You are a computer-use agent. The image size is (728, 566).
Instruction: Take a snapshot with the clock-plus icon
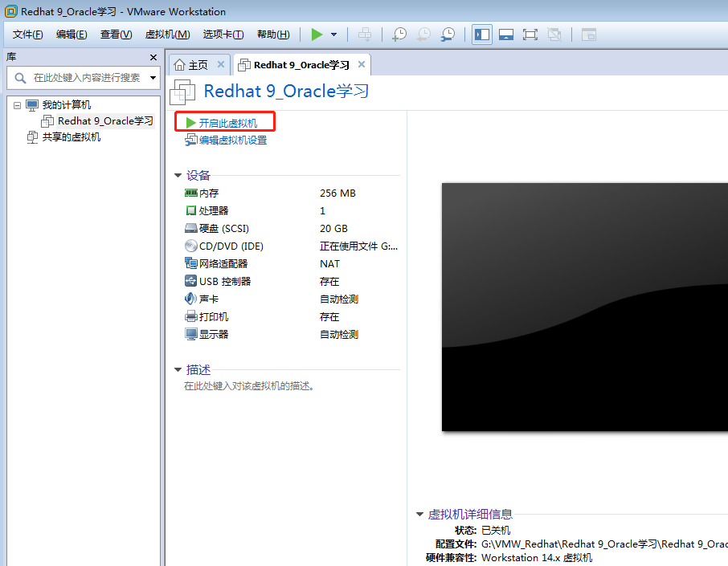399,35
